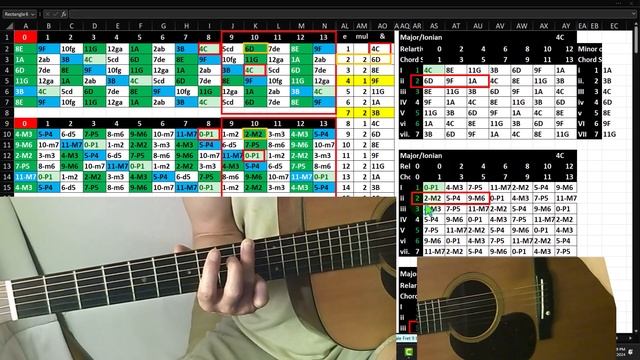This screenshot has height=360, width=640.
Task: Select cell I10 with red-outlined 0-P1
Action: point(209,134)
